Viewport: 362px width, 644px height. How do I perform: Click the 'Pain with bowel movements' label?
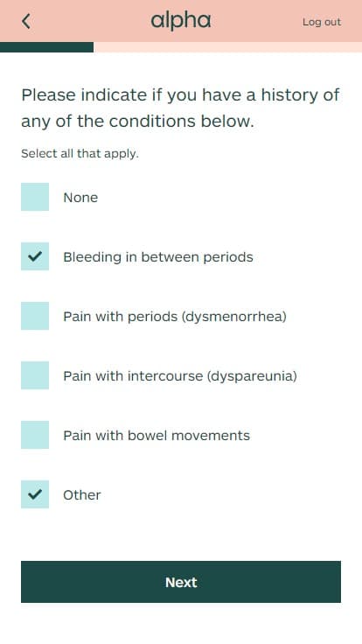157,436
